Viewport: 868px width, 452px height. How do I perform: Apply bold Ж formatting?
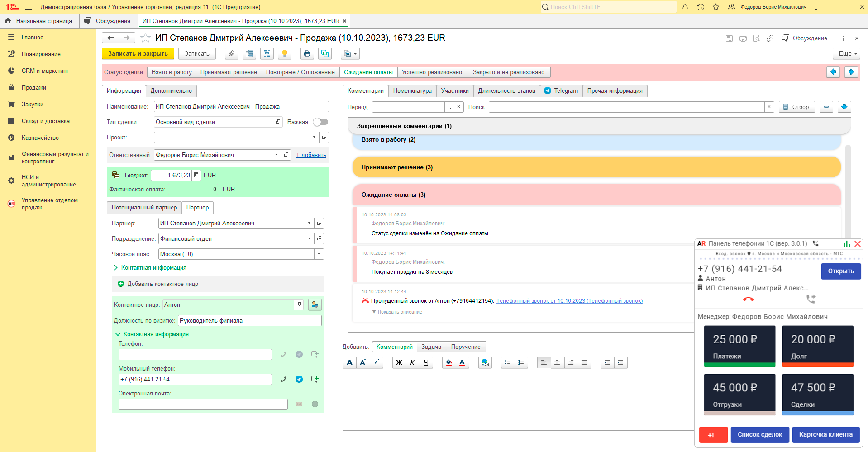pyautogui.click(x=399, y=362)
